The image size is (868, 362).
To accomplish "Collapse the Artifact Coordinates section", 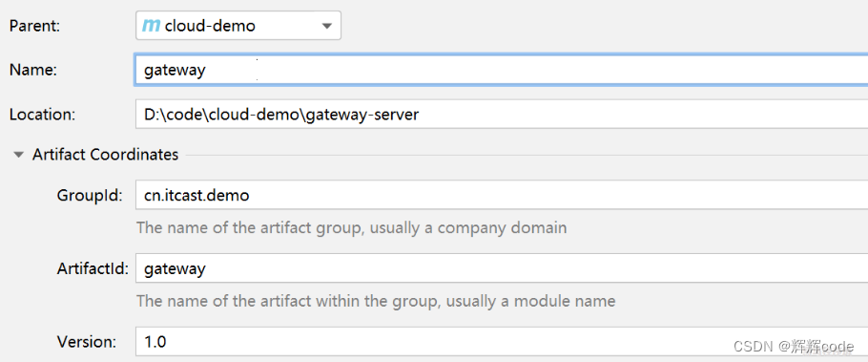I will click(x=19, y=155).
